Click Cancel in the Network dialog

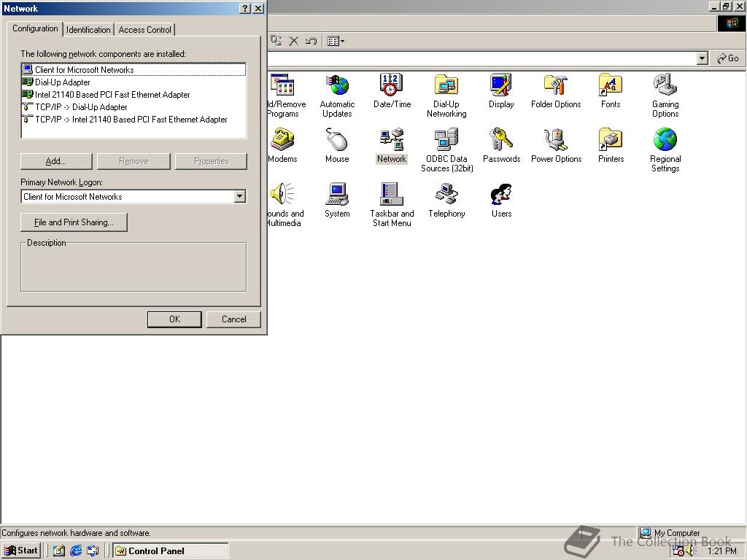click(233, 319)
